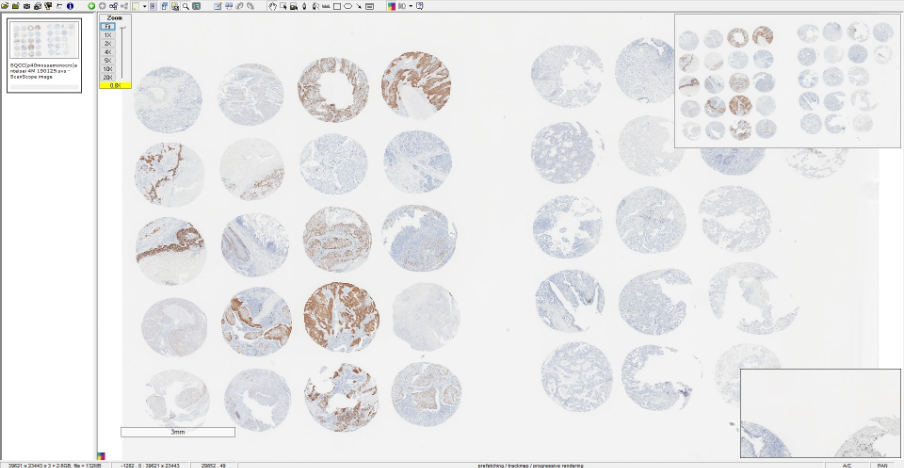904x468 pixels.
Task: Expand the dropdown next to the 3D icon
Action: coord(410,6)
